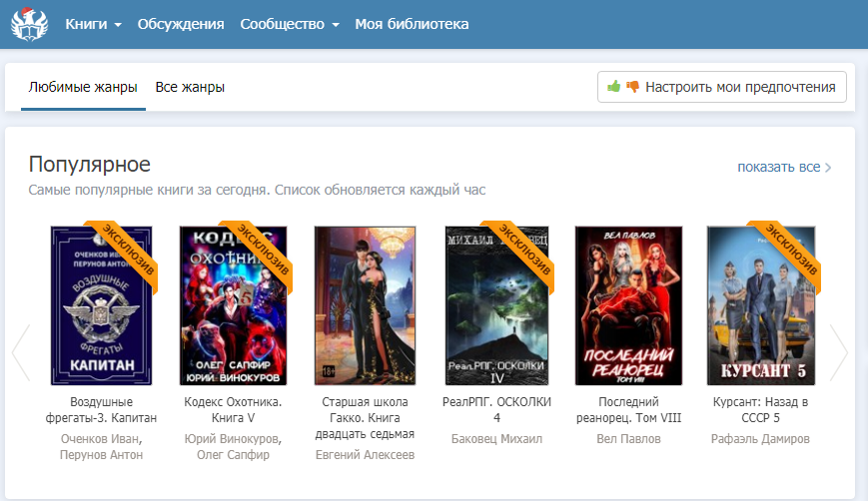Open РеалРПГ Осколки IV book cover
The width and height of the screenshot is (868, 503).
coord(496,304)
